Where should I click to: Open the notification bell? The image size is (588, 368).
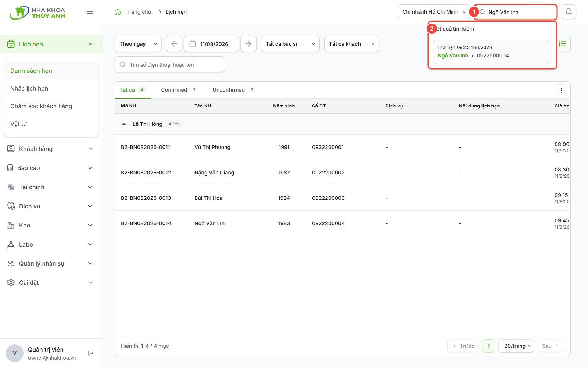(x=569, y=12)
